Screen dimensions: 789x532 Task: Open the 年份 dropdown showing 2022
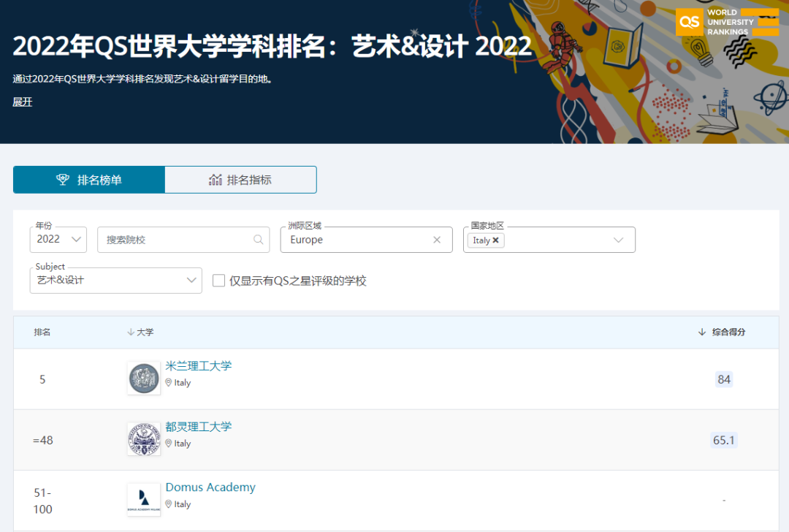58,240
